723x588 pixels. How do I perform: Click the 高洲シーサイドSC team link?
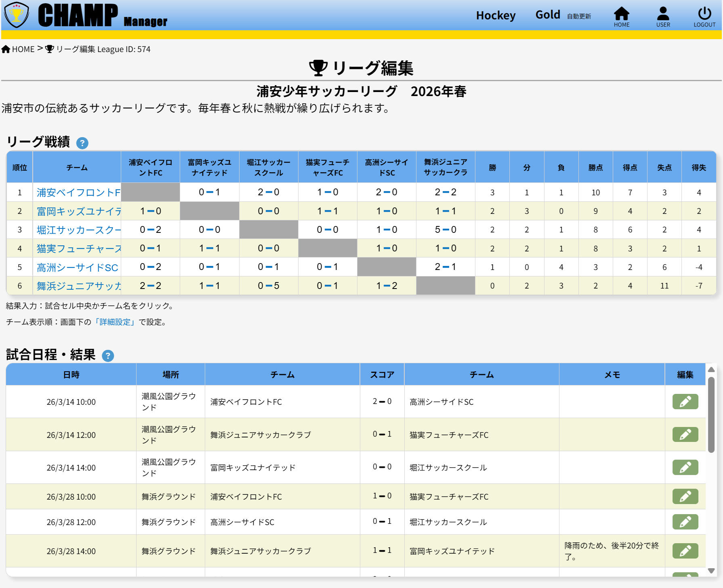tap(77, 267)
